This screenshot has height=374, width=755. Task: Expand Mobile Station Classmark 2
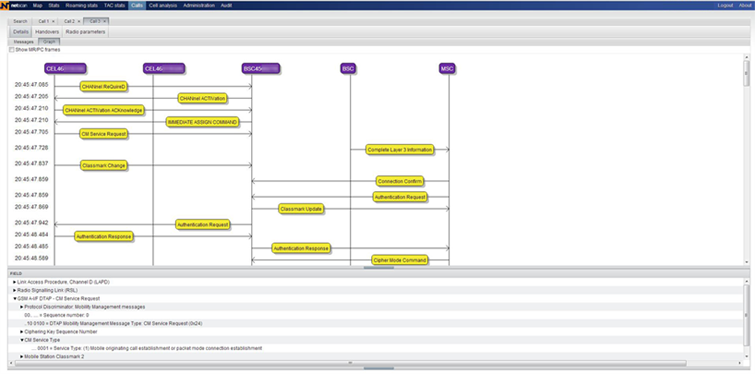click(x=22, y=356)
